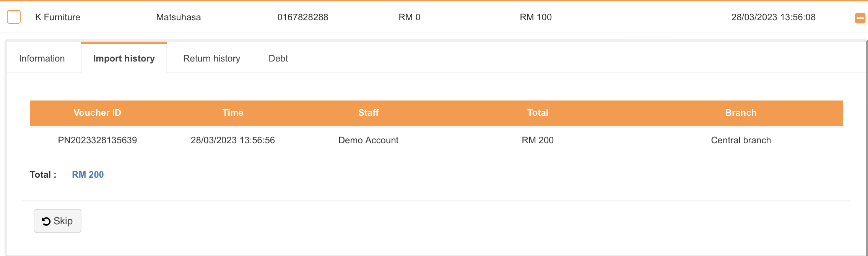Collapse the K Furniture row details
The height and width of the screenshot is (256, 868).
pos(860,18)
